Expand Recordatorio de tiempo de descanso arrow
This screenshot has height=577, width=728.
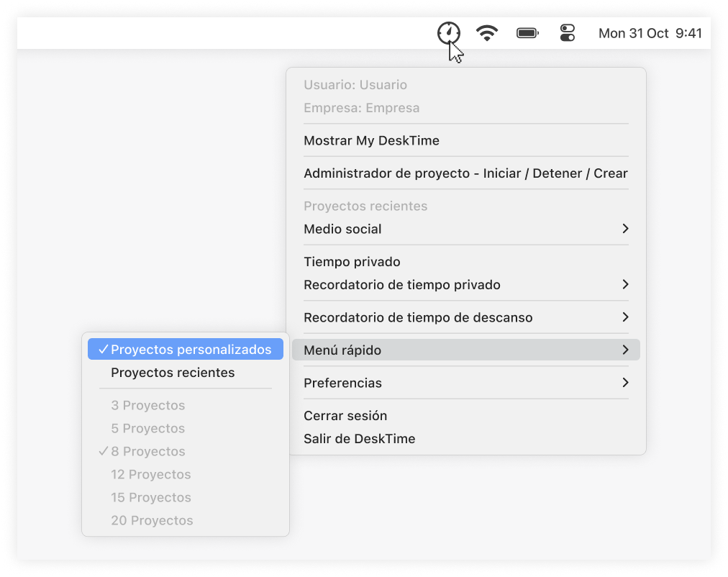point(625,317)
